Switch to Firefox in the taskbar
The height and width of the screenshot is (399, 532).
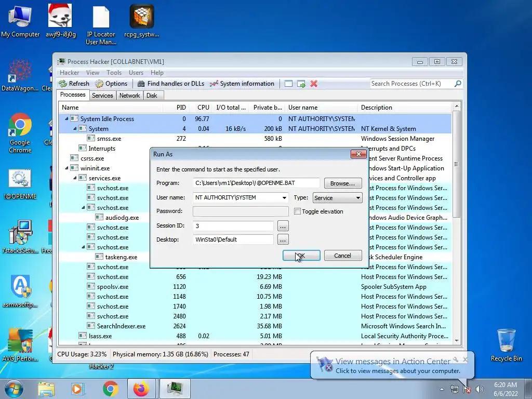[x=141, y=389]
